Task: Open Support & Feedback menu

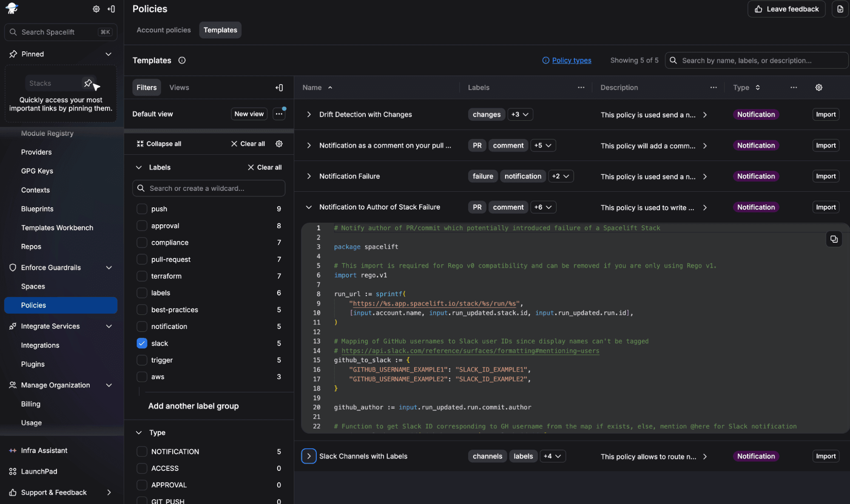Action: point(61,492)
